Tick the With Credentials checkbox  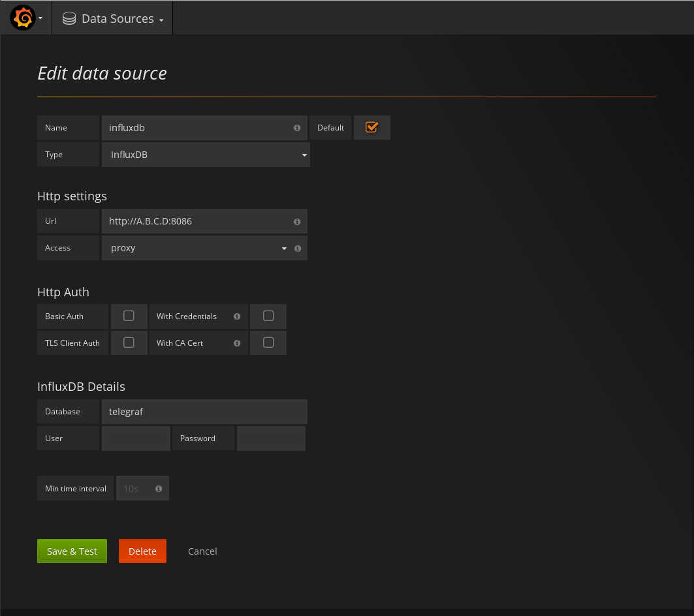[x=268, y=316]
